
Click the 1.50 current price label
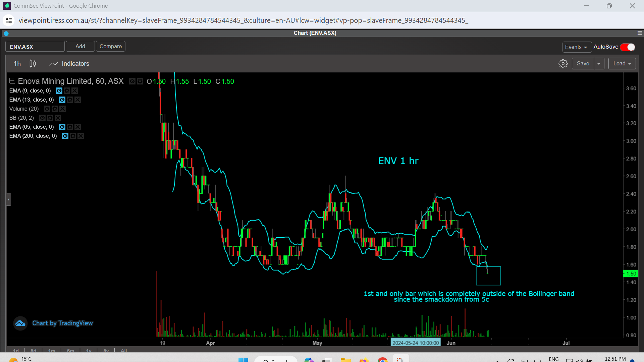pyautogui.click(x=631, y=274)
